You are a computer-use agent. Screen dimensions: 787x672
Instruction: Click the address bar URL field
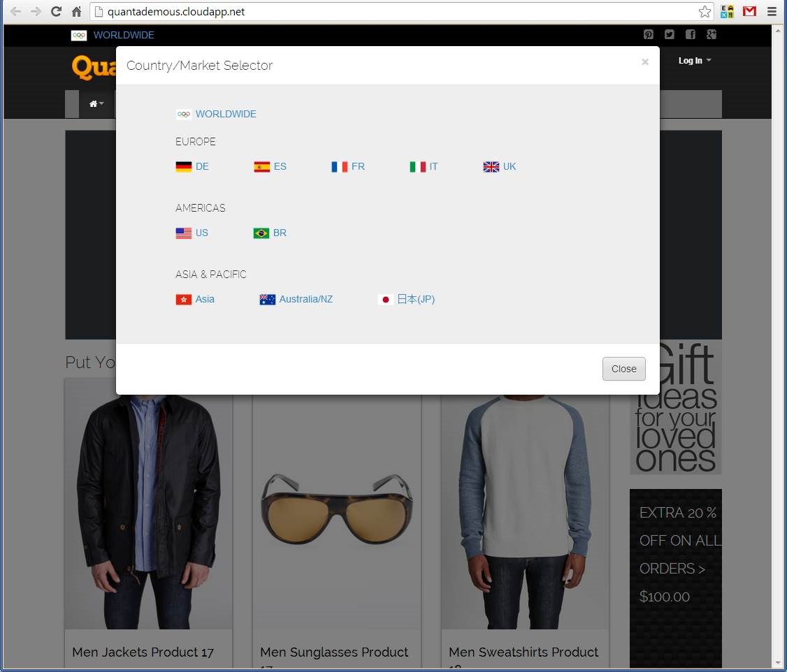[x=391, y=12]
